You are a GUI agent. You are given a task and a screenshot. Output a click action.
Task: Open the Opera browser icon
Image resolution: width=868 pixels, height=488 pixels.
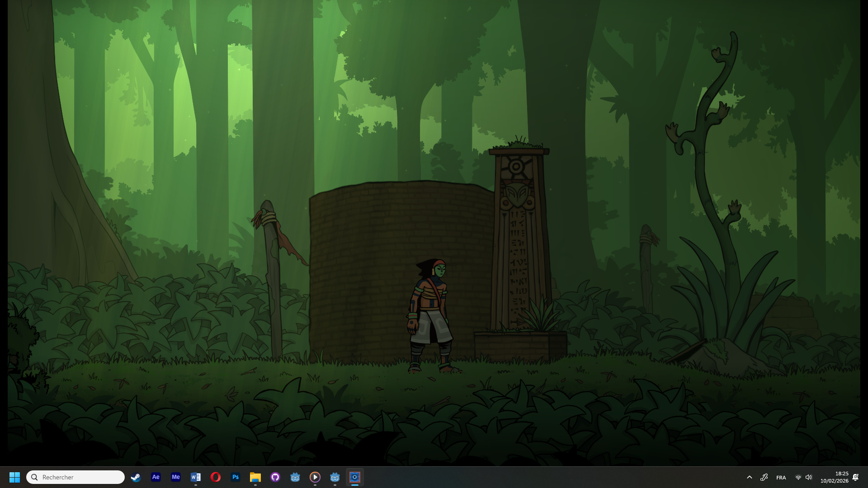tap(215, 477)
